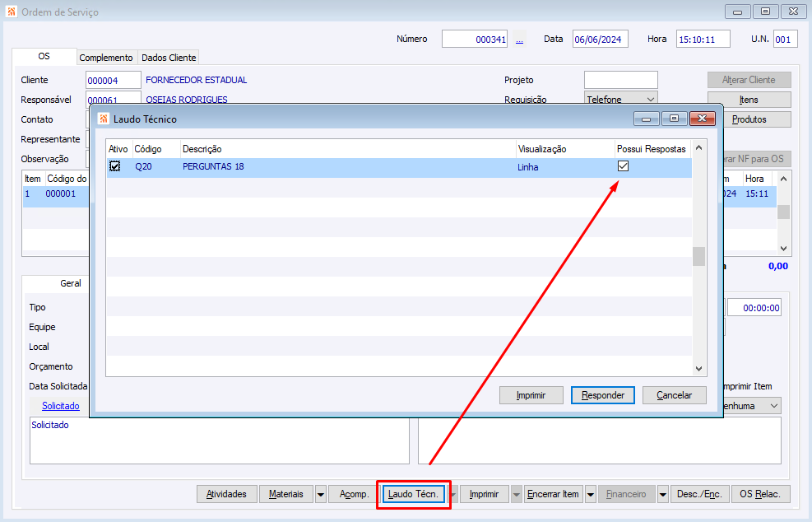The image size is (812, 522).
Task: Click the Imprimir button in the bottom bar
Action: pos(485,494)
